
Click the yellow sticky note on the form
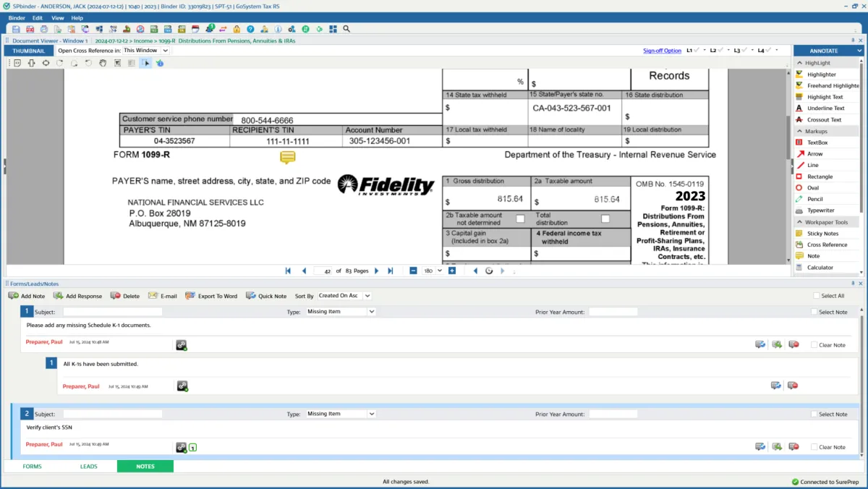pyautogui.click(x=288, y=157)
